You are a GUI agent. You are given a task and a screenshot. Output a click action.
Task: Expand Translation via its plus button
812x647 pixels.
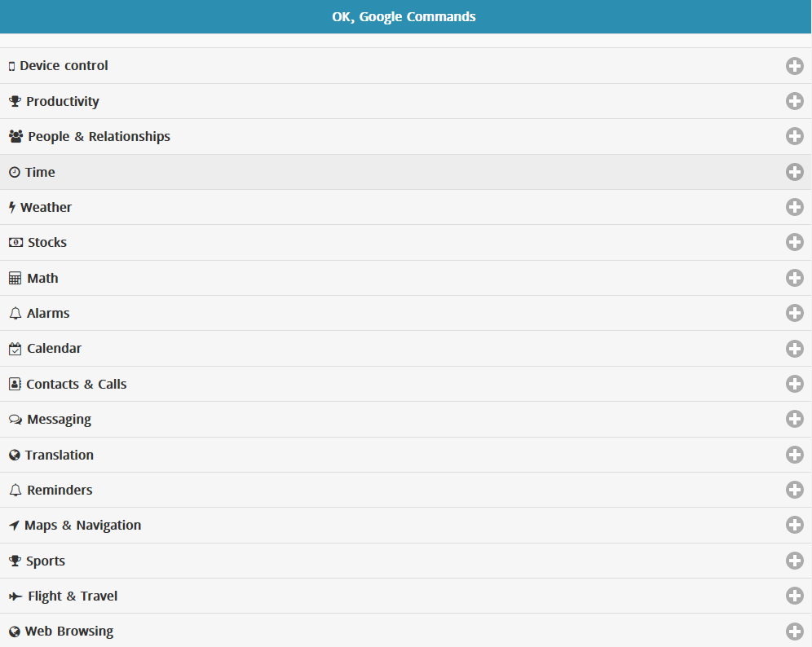click(x=794, y=455)
